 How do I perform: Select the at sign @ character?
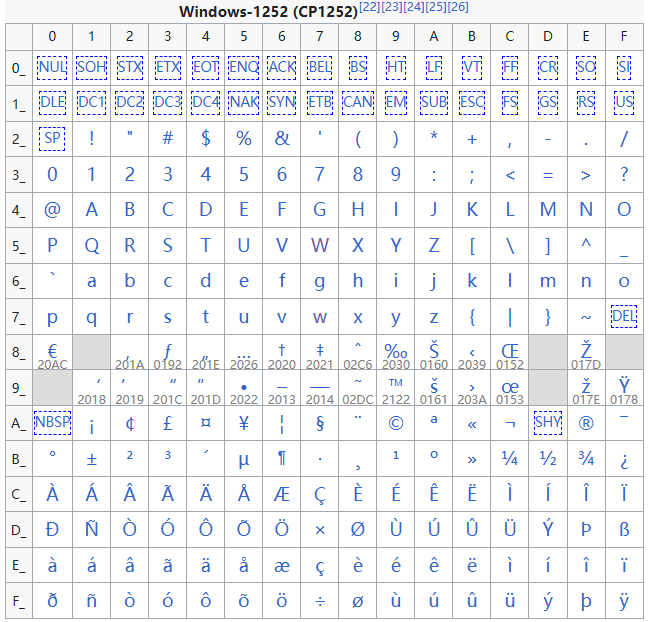52,210
